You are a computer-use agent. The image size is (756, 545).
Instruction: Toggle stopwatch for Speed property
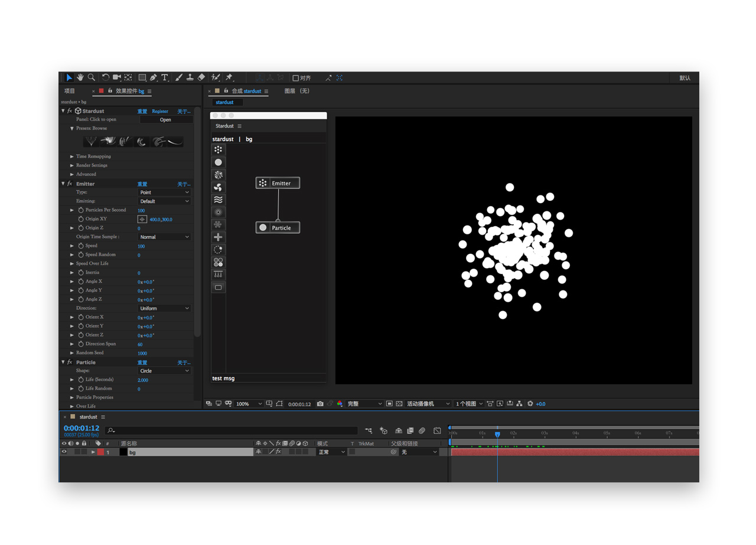[x=81, y=246]
